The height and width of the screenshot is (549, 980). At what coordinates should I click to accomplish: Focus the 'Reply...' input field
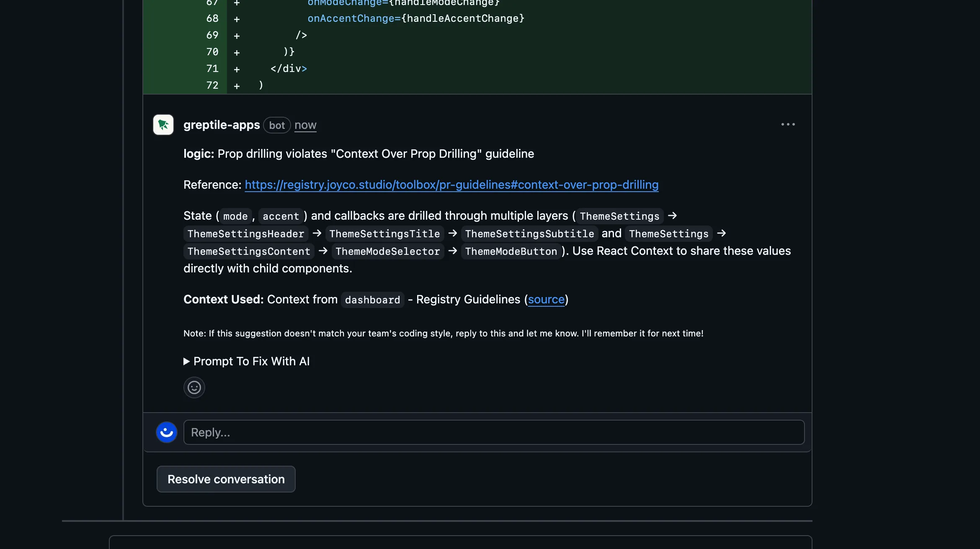494,432
